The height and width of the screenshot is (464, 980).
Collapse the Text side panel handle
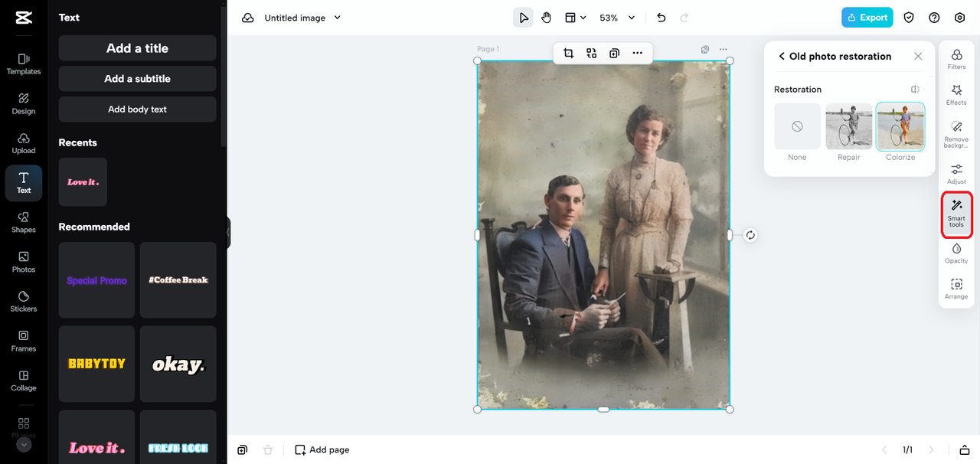coord(227,232)
